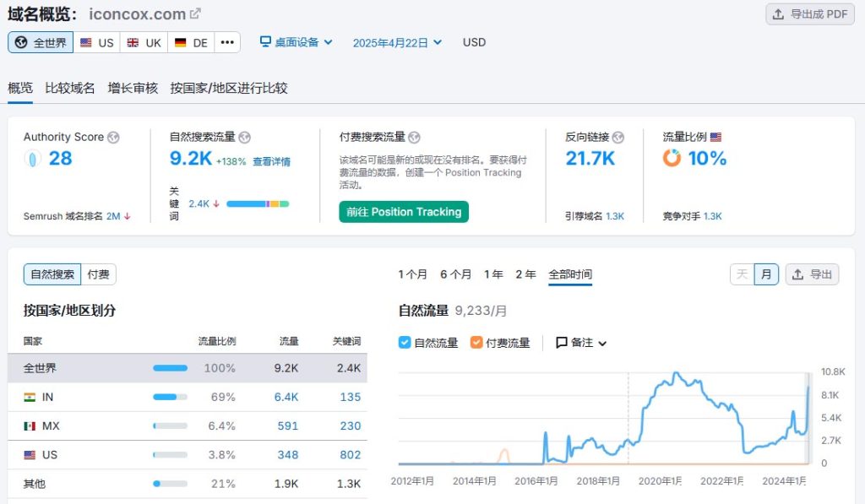
Task: Click the globe icon beside Authority Score
Action: click(x=114, y=138)
